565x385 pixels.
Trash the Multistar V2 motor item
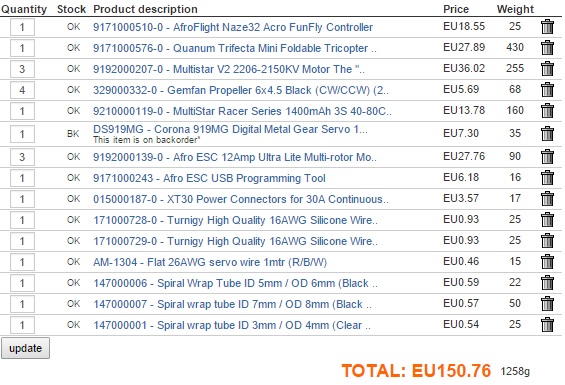547,69
